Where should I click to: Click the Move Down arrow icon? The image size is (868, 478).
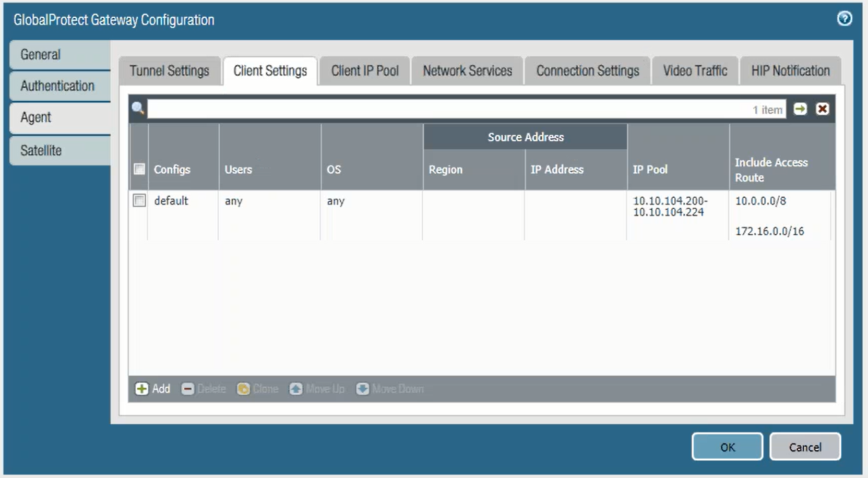tap(362, 389)
